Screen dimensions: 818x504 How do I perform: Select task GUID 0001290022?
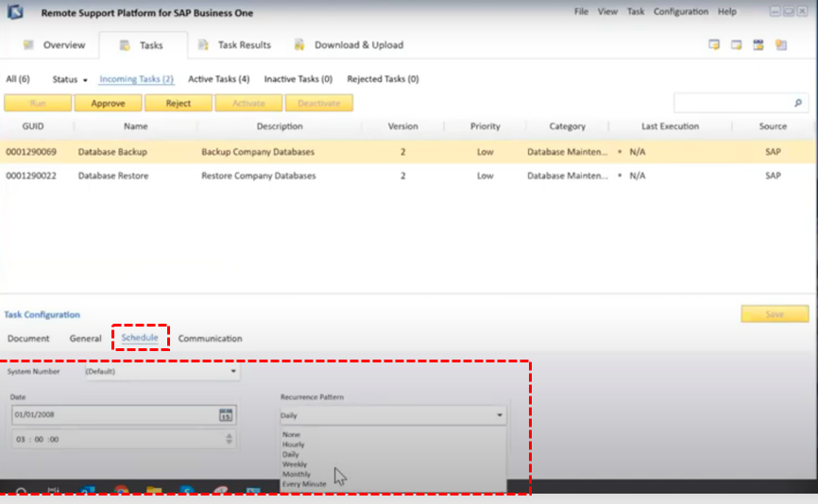[x=31, y=176]
